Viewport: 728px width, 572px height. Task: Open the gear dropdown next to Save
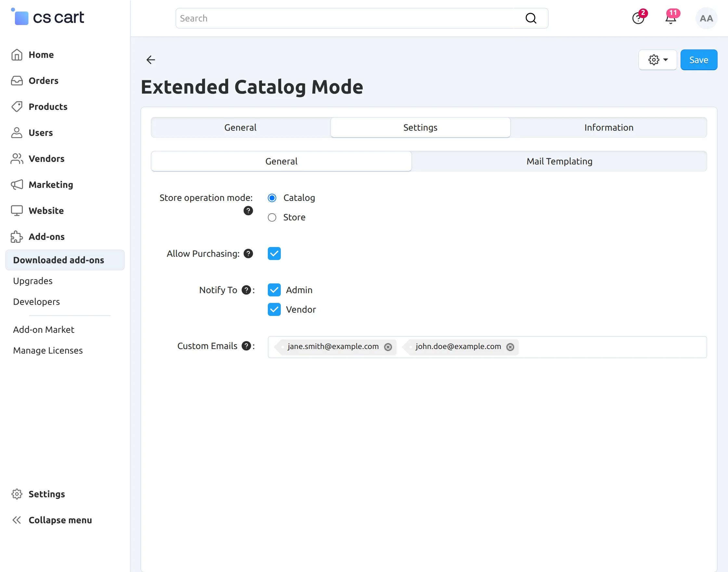[657, 59]
